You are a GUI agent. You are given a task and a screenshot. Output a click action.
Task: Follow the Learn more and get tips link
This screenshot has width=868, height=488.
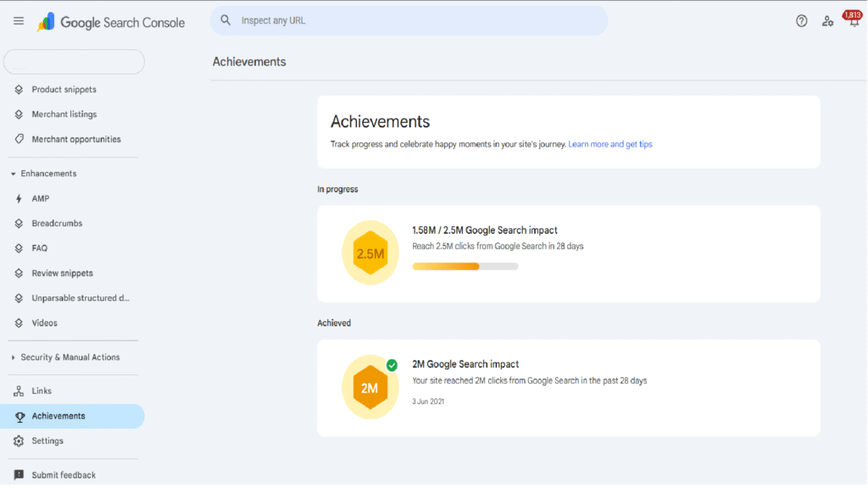point(610,144)
